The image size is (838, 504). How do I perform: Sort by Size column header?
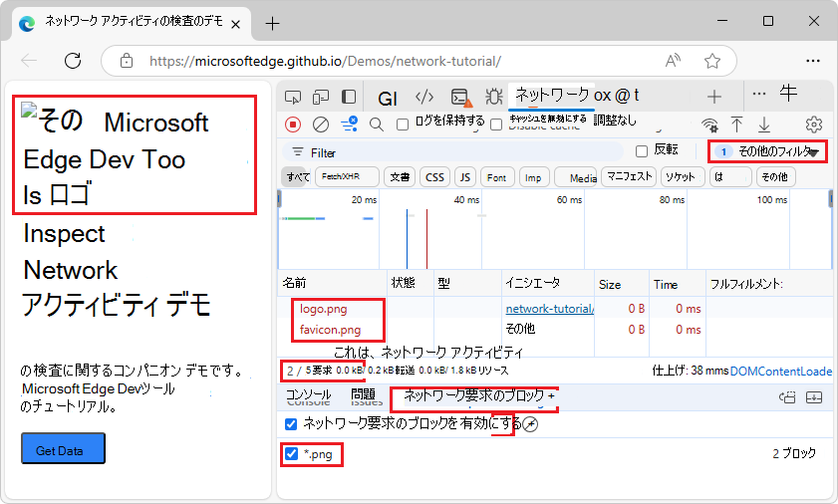click(622, 284)
